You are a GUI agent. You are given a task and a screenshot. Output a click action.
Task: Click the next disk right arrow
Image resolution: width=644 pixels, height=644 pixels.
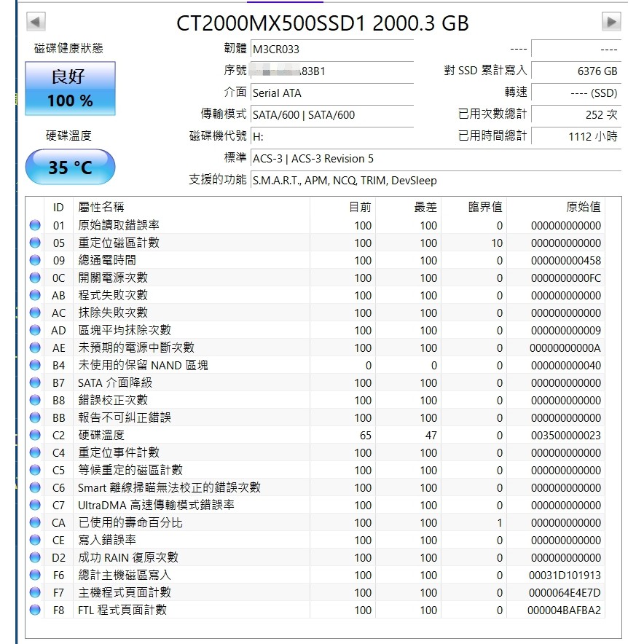[x=611, y=22]
